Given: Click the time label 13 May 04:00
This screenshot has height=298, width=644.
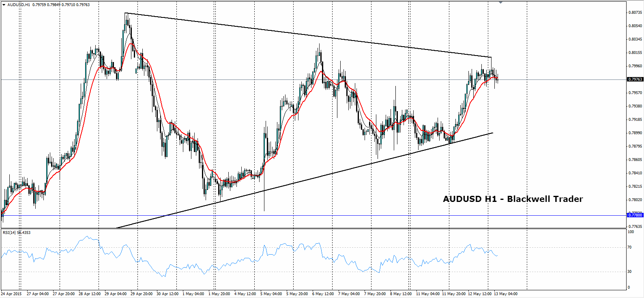Looking at the screenshot, I should [x=505, y=294].
